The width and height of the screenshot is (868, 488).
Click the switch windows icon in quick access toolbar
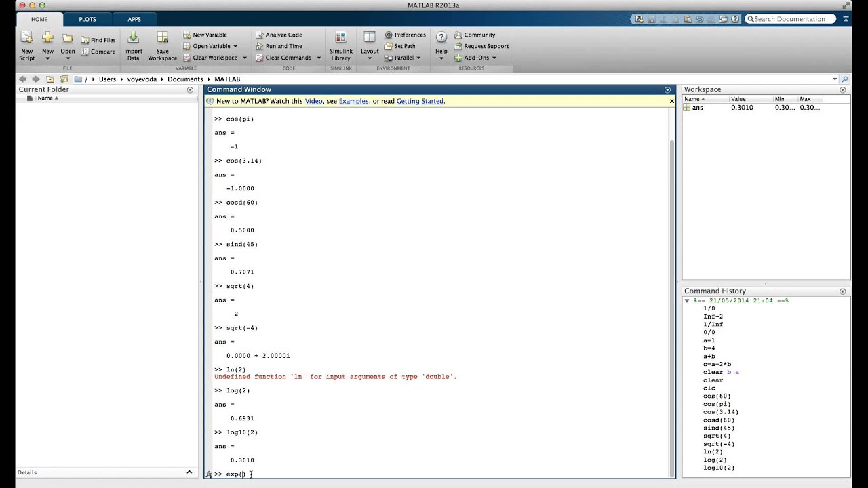723,19
